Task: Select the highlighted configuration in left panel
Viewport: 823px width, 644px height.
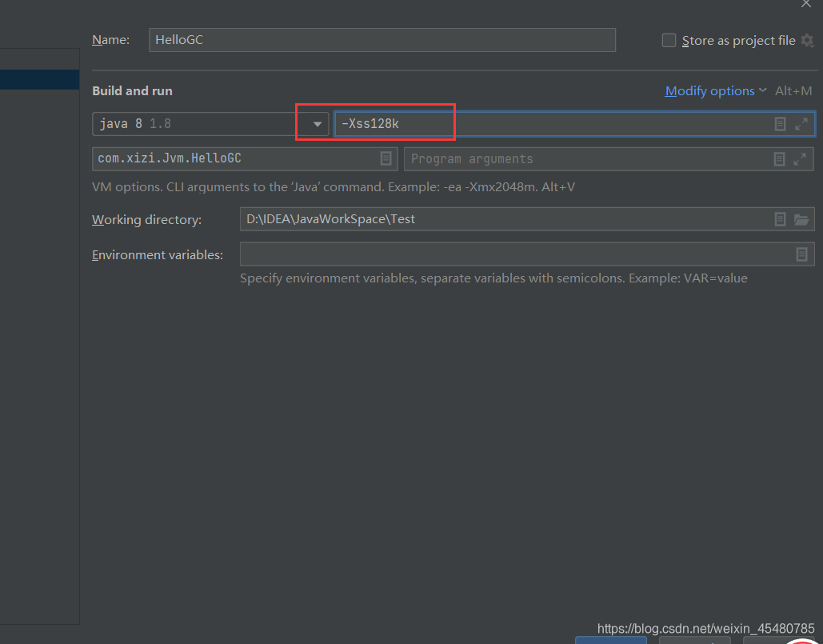Action: [x=39, y=79]
